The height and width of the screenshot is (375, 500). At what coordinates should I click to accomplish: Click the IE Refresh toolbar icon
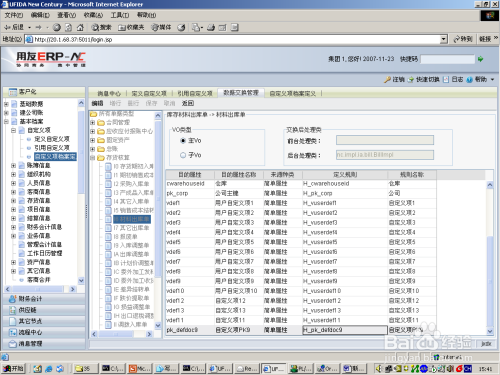68,27
